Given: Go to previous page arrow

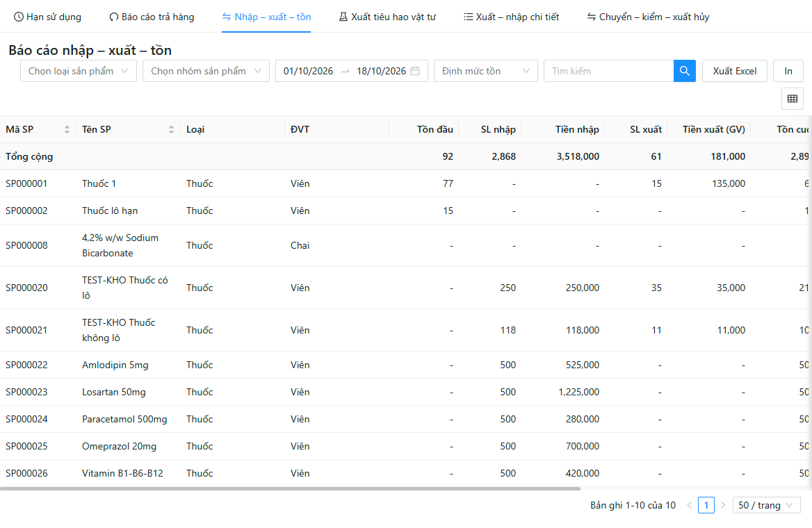Looking at the screenshot, I should click(x=689, y=505).
